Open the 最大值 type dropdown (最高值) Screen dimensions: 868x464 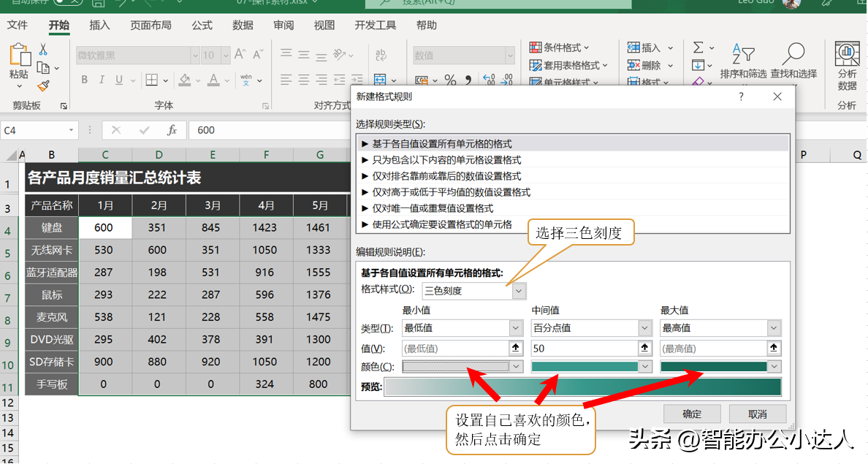tap(774, 328)
